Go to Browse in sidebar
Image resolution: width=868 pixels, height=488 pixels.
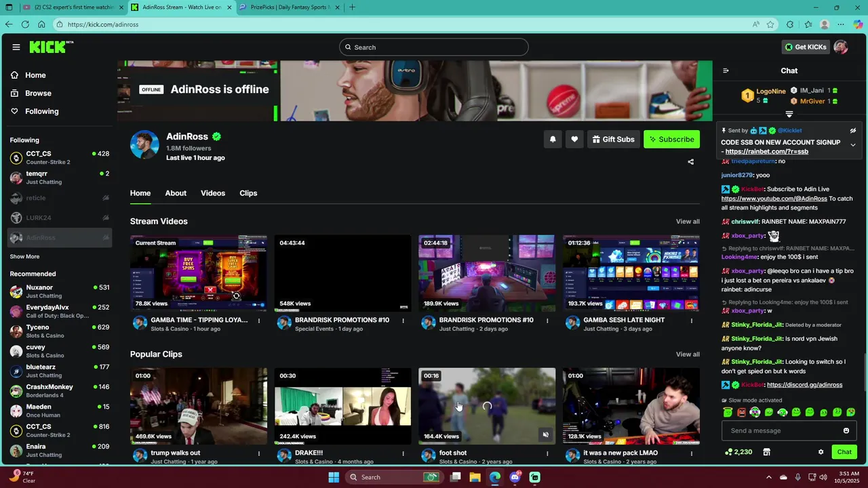pos(38,94)
